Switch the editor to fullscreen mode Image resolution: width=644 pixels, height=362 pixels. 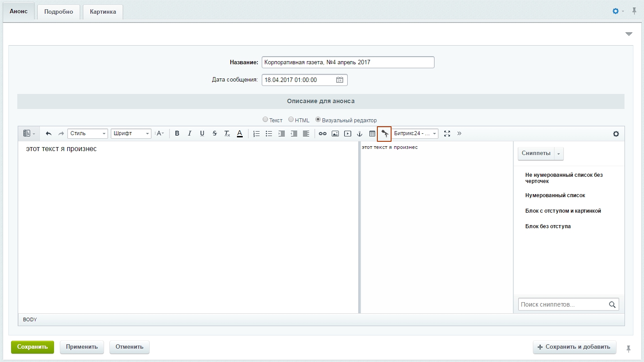click(447, 133)
